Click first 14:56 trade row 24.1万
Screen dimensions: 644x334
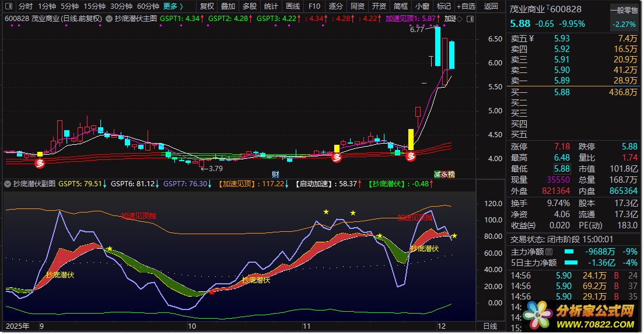574,275
